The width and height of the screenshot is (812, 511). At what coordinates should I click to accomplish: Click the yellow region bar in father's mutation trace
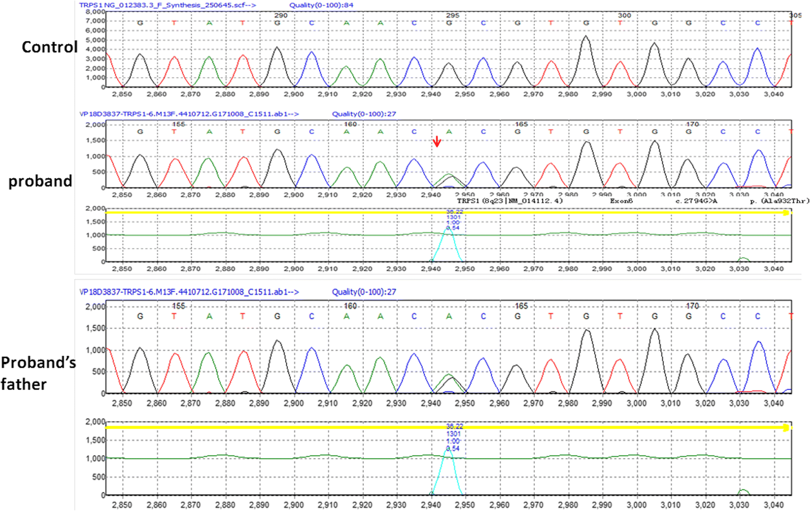[449, 428]
